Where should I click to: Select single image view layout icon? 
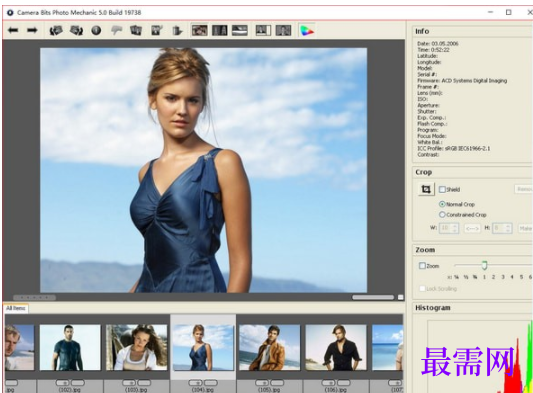[200, 30]
